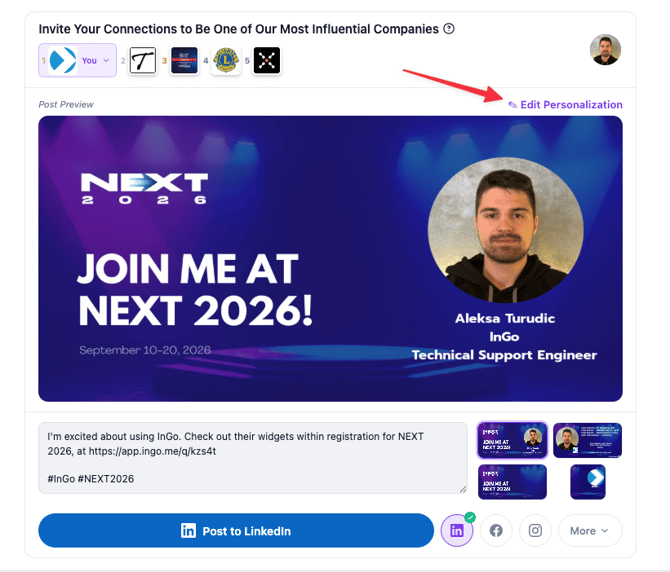Viewport: 670px width, 572px height.
Task: Click the help question mark icon beside the title
Action: coord(449,29)
